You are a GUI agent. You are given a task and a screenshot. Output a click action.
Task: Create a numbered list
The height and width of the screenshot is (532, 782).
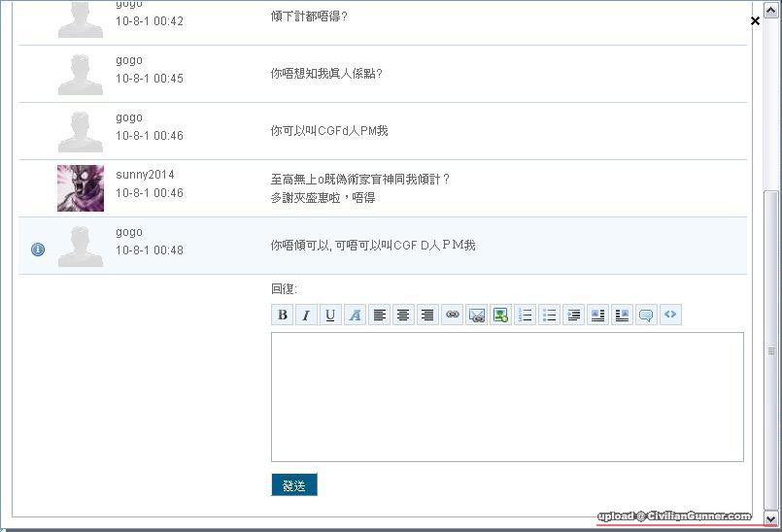[x=526, y=315]
